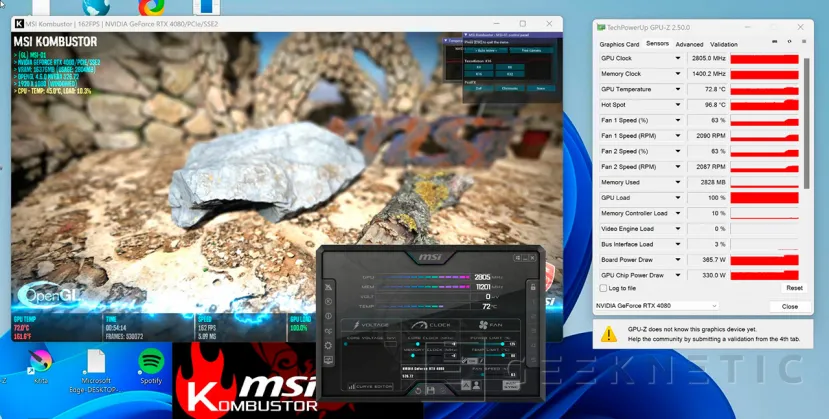Click the Afterburner information icon

(x=328, y=316)
